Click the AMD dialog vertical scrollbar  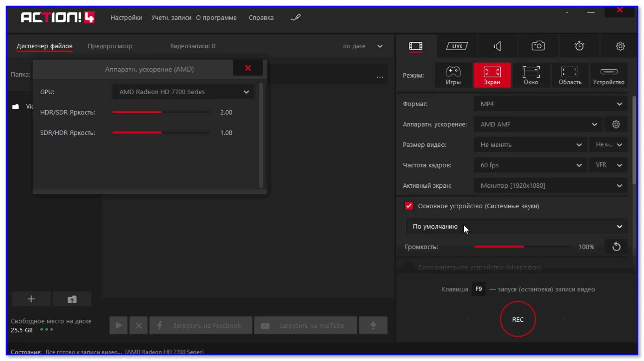click(260, 135)
